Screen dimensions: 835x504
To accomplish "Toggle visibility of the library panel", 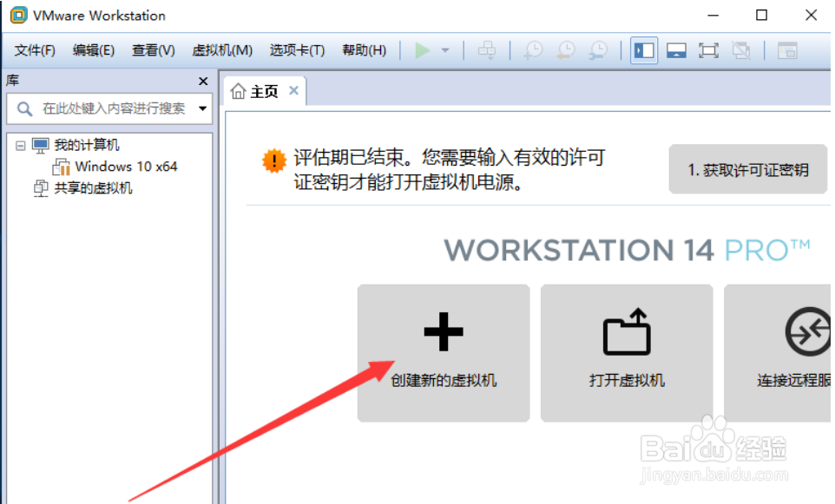I will [644, 50].
